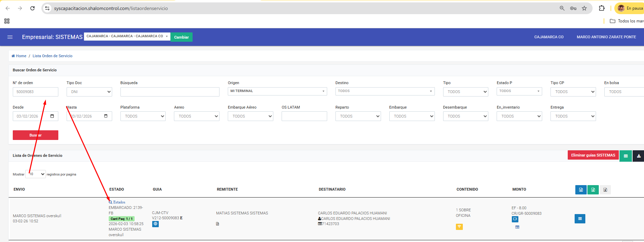Click the dark download icon button

[638, 156]
